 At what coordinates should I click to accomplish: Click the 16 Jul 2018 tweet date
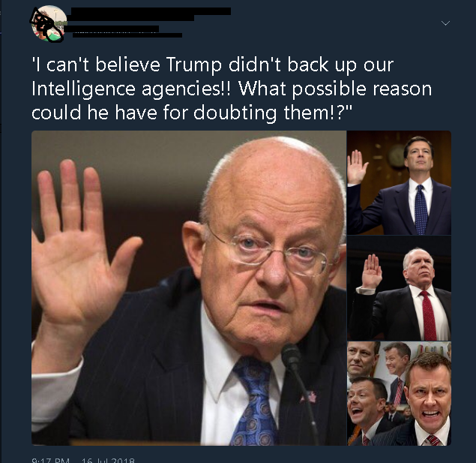click(x=108, y=460)
